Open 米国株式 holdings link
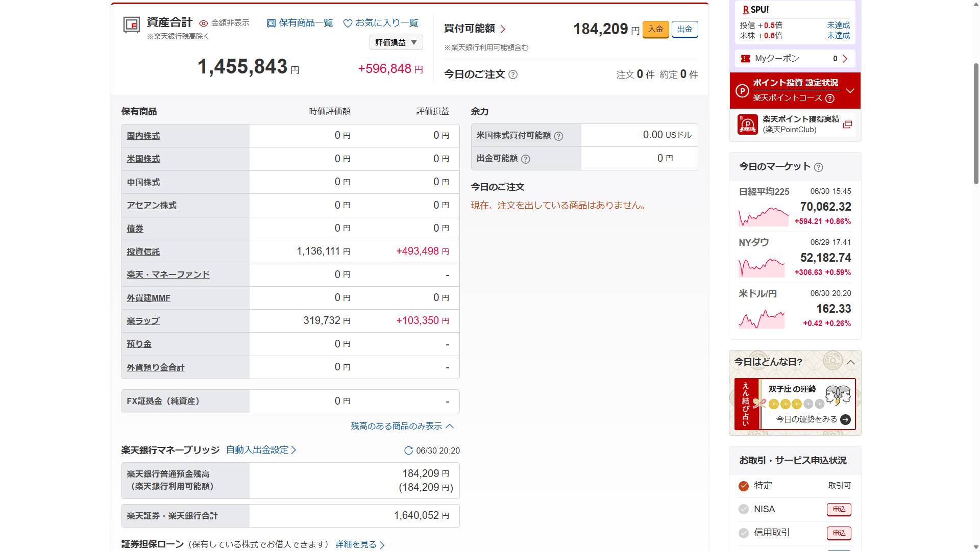 coord(143,159)
